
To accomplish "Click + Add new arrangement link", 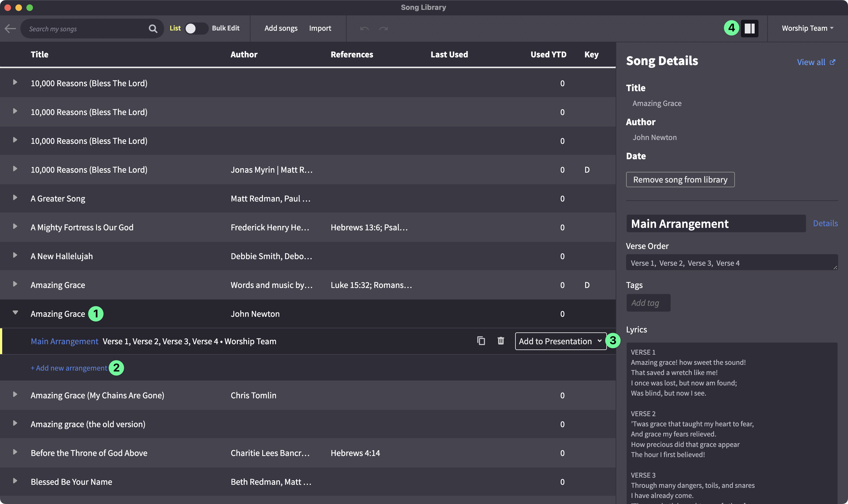I will click(x=69, y=368).
